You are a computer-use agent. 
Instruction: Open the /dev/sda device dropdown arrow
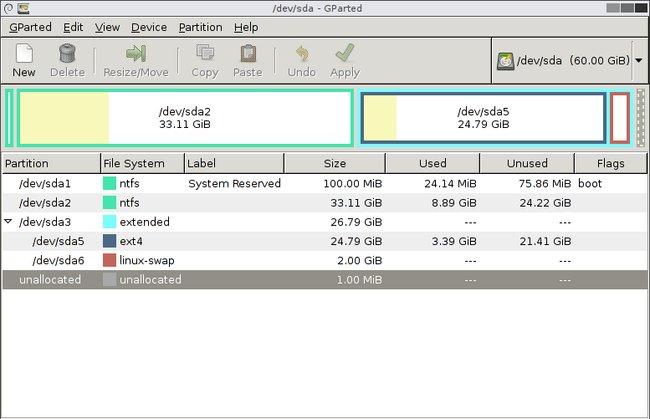(639, 61)
